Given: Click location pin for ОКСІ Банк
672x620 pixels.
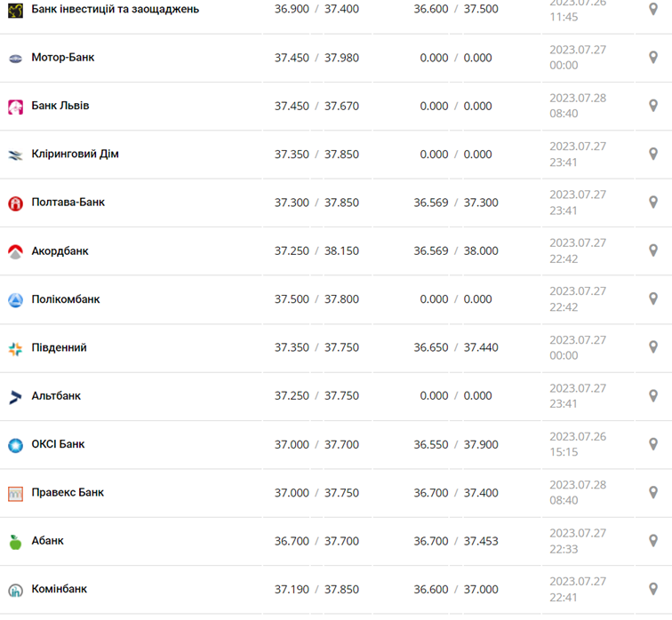Looking at the screenshot, I should (x=653, y=444).
